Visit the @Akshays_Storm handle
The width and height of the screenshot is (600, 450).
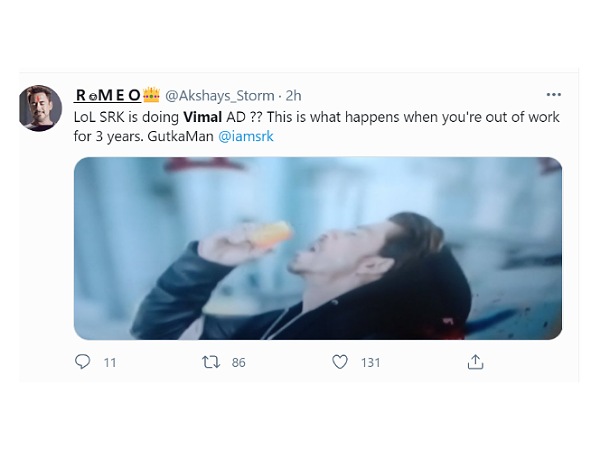(220, 96)
